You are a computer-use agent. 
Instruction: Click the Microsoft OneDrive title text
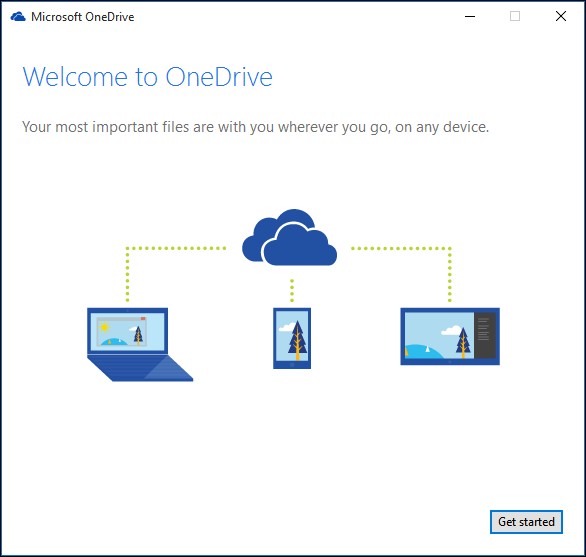83,17
